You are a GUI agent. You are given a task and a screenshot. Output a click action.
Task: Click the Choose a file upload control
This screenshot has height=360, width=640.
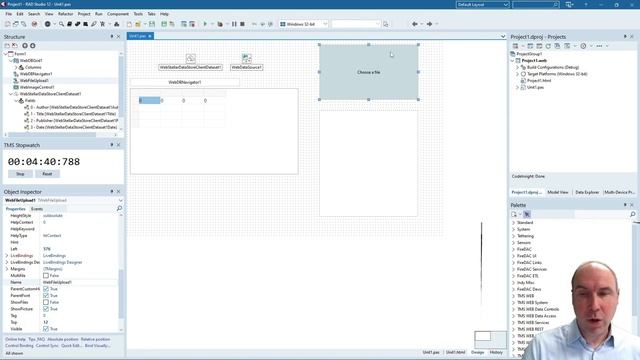(369, 72)
